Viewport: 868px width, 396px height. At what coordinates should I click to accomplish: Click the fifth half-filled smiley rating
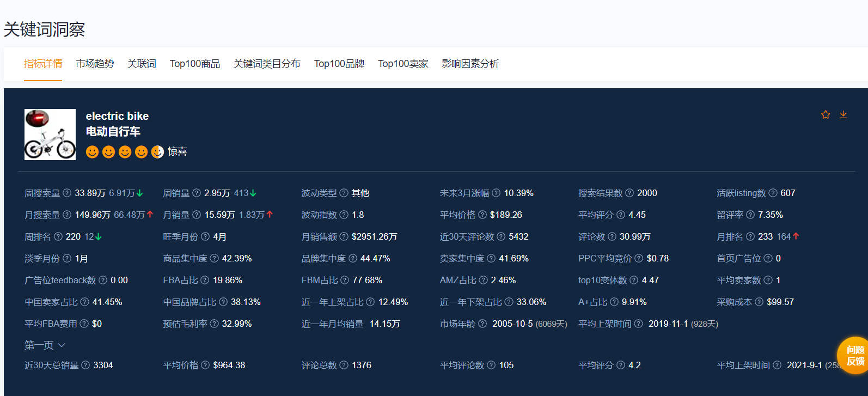click(157, 152)
